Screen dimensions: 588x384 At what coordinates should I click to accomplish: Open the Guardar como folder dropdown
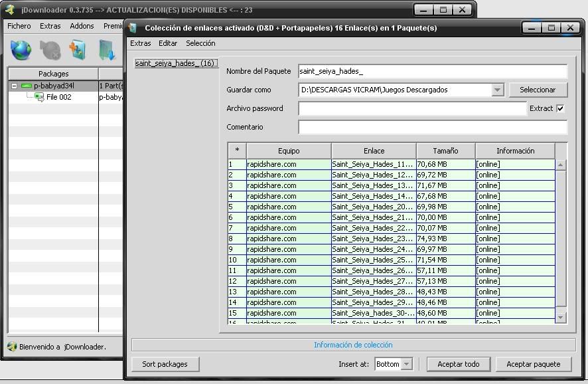(497, 90)
